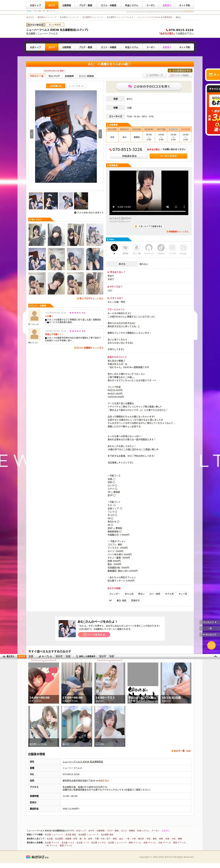Report via 不正な画像/退店を通報する

89,213
